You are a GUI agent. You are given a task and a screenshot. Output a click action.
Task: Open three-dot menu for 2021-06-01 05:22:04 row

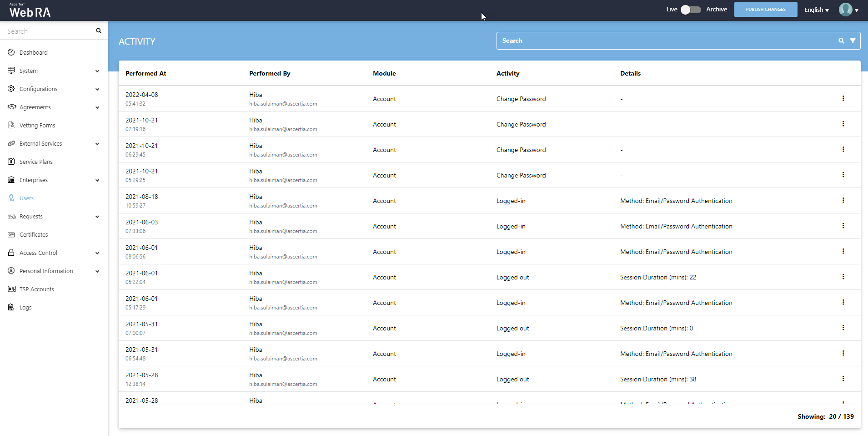(843, 277)
